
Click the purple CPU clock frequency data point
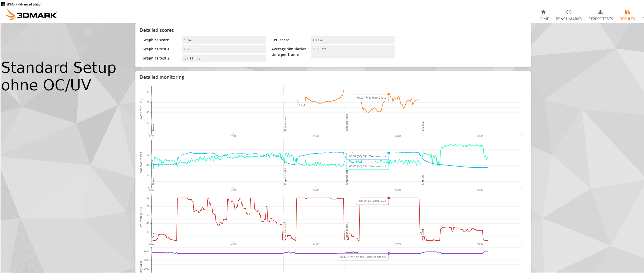tap(389, 253)
